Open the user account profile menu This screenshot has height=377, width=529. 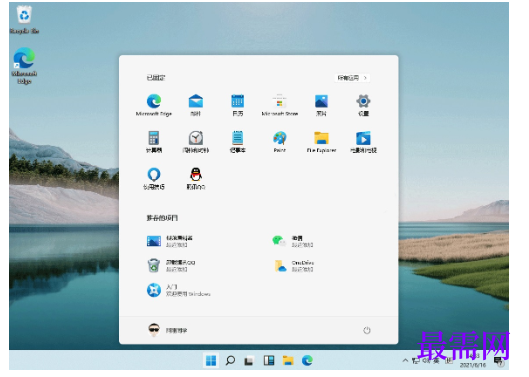coord(168,330)
